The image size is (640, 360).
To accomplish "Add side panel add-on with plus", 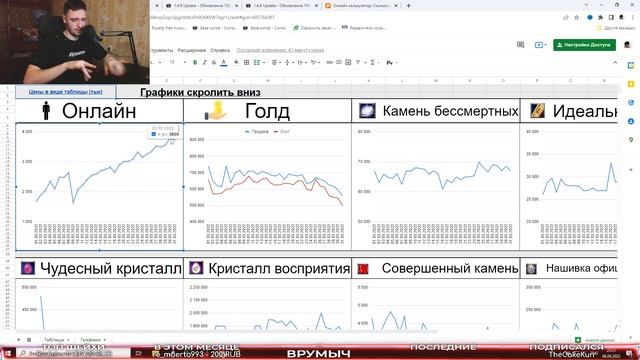I will 631,169.
